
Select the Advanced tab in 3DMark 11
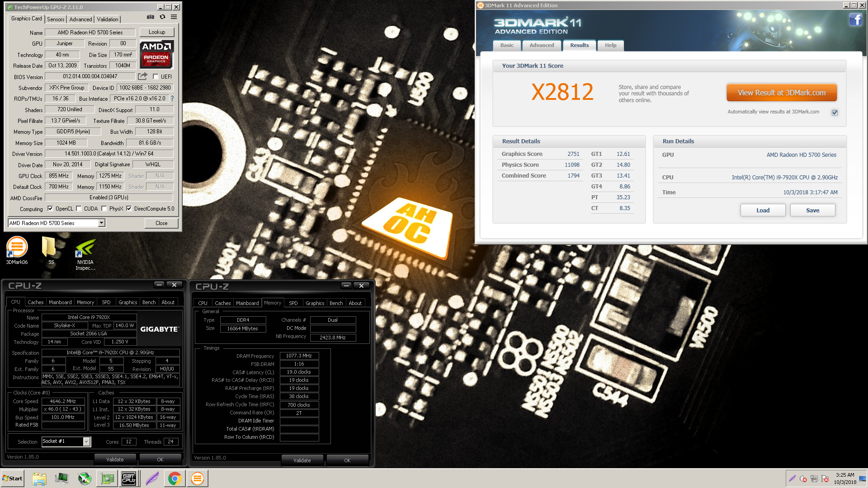tap(542, 45)
